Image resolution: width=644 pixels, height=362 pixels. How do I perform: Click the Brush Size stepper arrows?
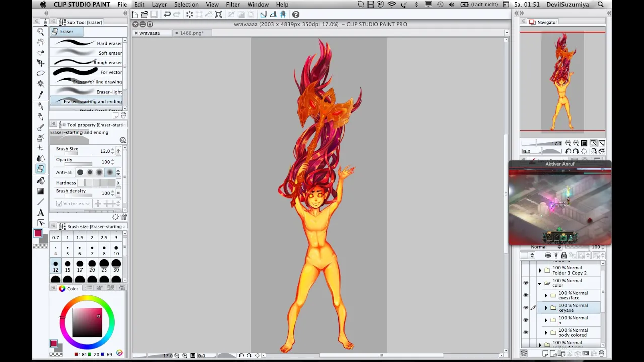(x=112, y=151)
